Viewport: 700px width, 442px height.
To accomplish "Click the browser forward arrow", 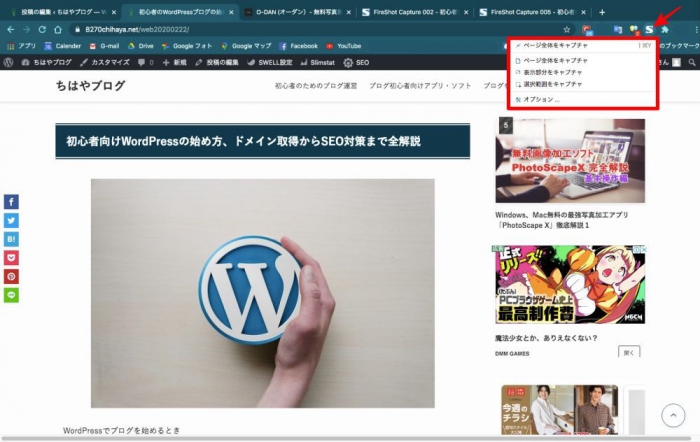I will coord(26,29).
